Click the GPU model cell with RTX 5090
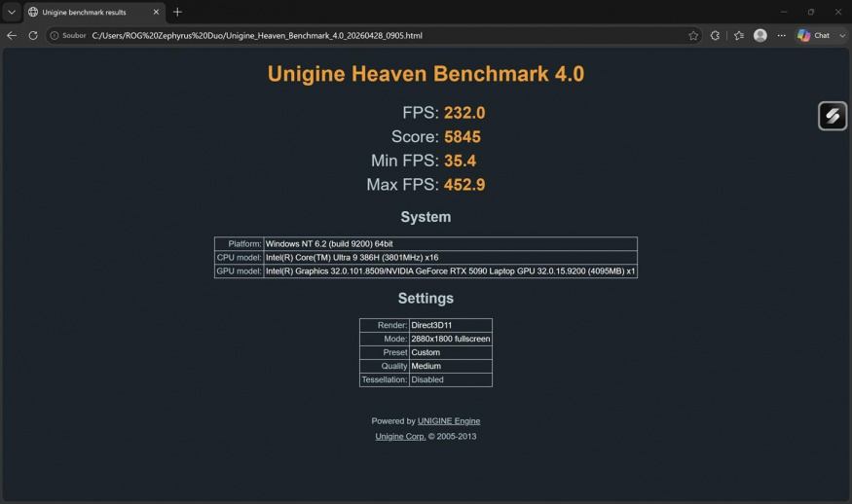This screenshot has width=852, height=504. pos(451,271)
